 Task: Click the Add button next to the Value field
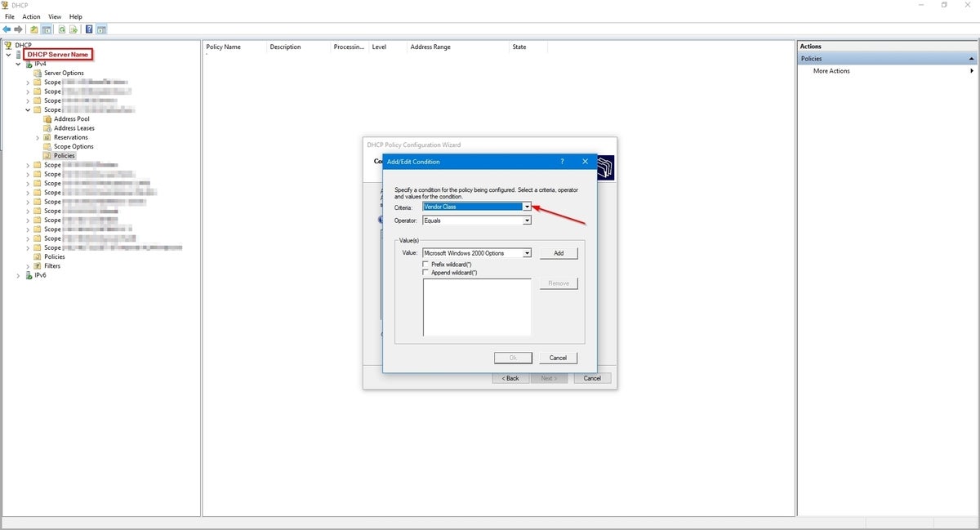(559, 253)
